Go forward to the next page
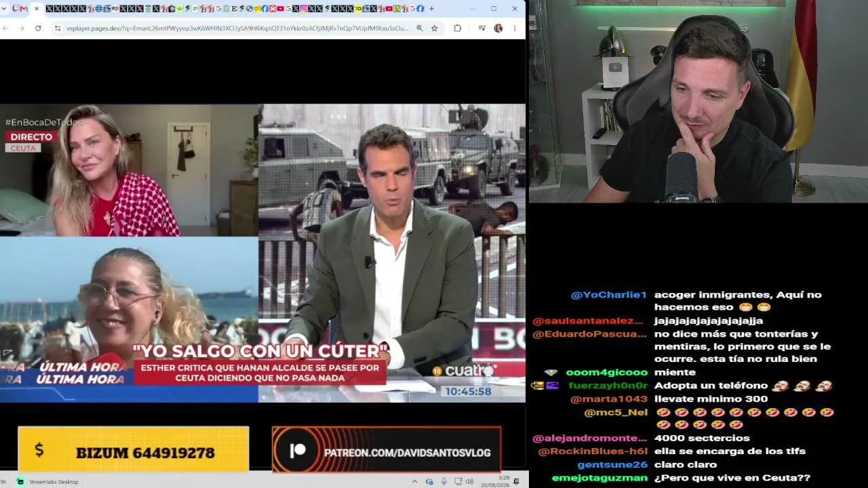The image size is (868, 488). coord(21,28)
